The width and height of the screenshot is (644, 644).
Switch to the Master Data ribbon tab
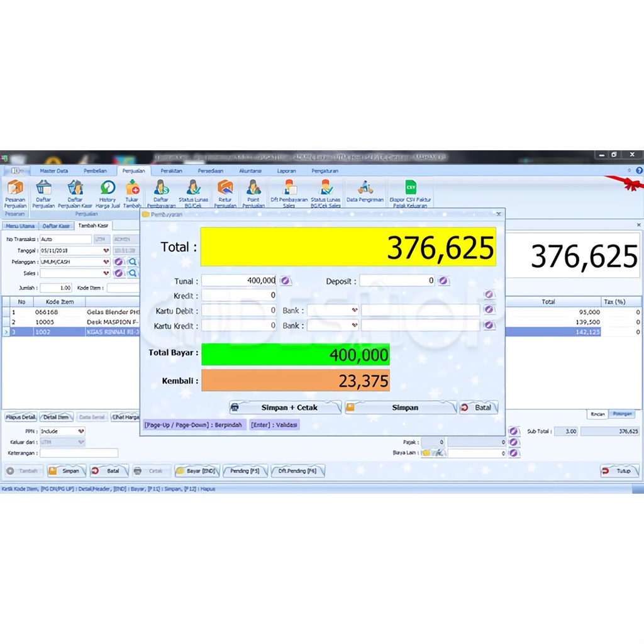pyautogui.click(x=53, y=170)
